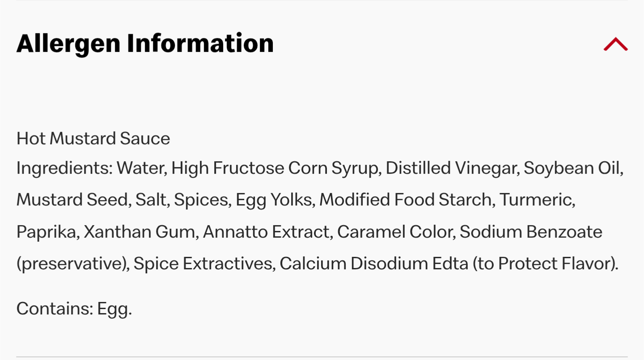The image size is (644, 360).
Task: Click the "Modified Food Starch" ingredient
Action: (406, 200)
